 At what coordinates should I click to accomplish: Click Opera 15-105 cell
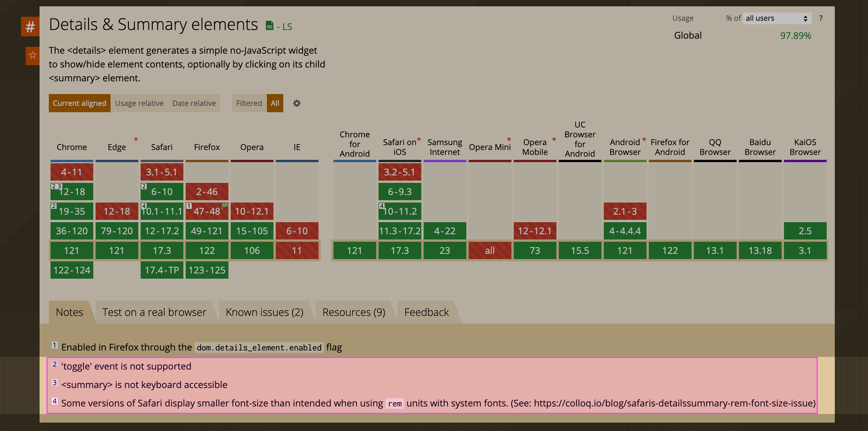point(252,231)
